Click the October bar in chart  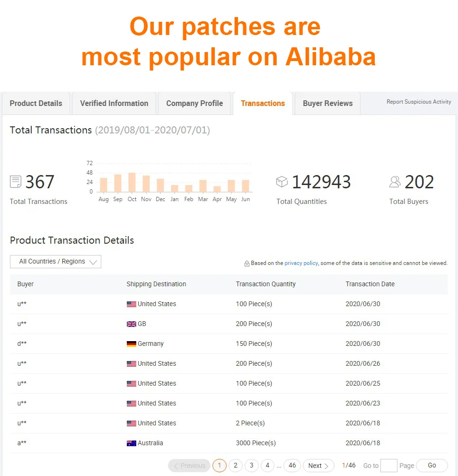(132, 182)
